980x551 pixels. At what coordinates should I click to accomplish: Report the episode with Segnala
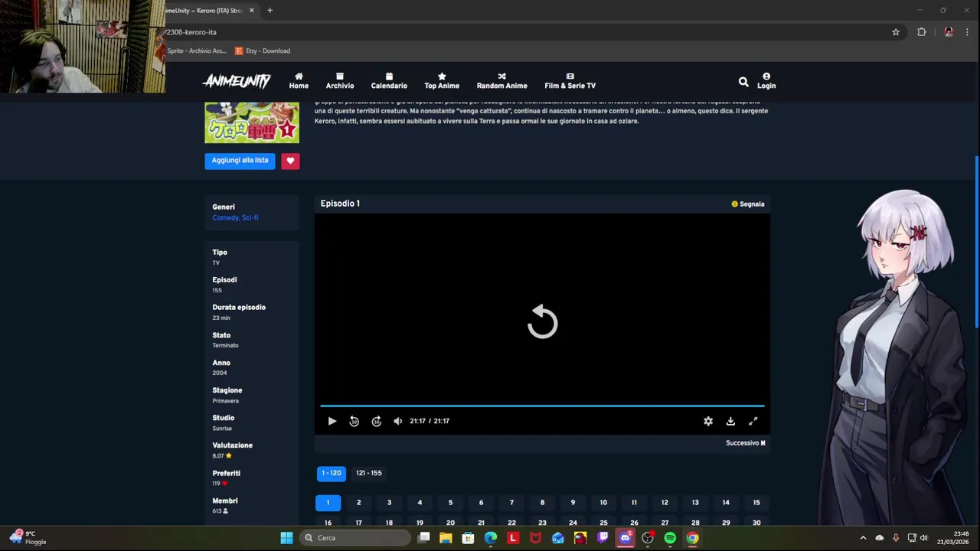[748, 204]
